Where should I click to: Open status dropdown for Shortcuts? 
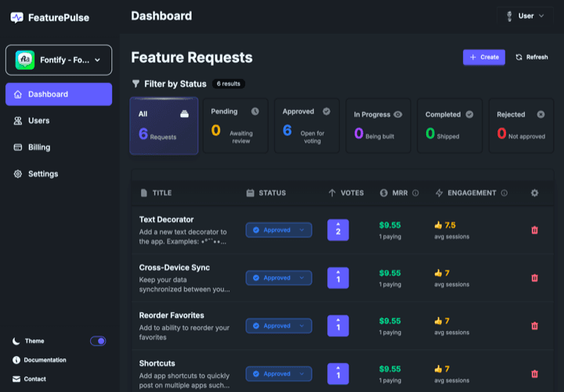pos(279,374)
